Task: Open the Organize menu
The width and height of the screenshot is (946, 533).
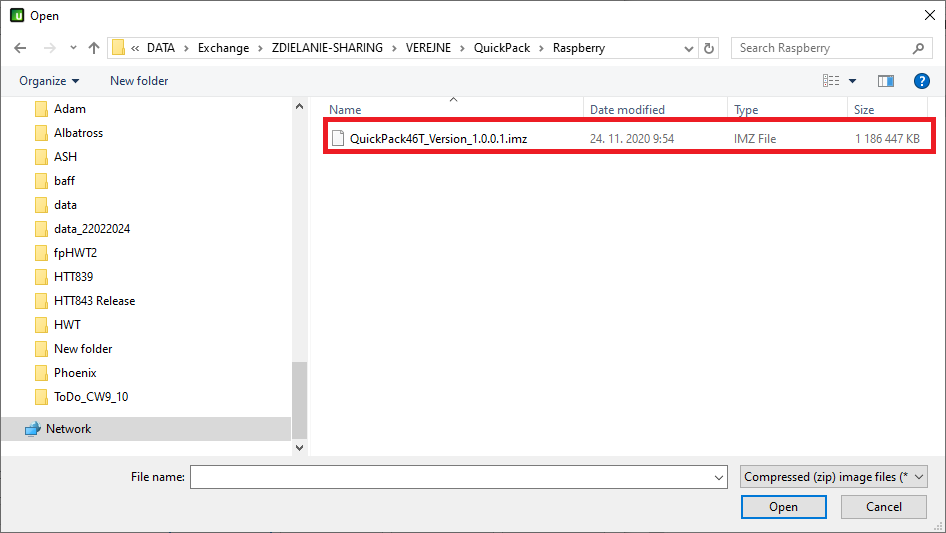Action: pos(48,81)
